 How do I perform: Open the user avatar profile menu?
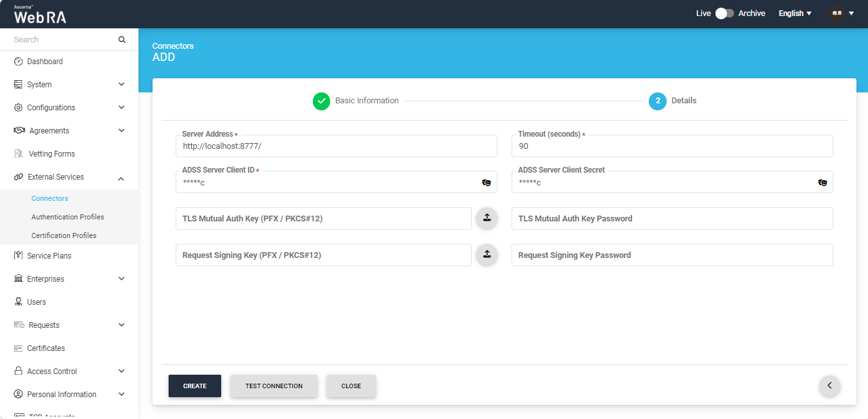pos(841,13)
